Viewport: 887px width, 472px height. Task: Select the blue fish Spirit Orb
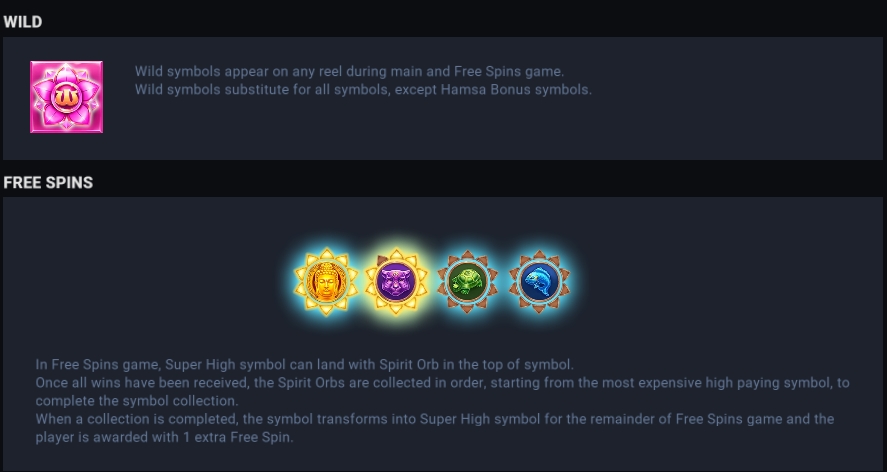point(539,281)
